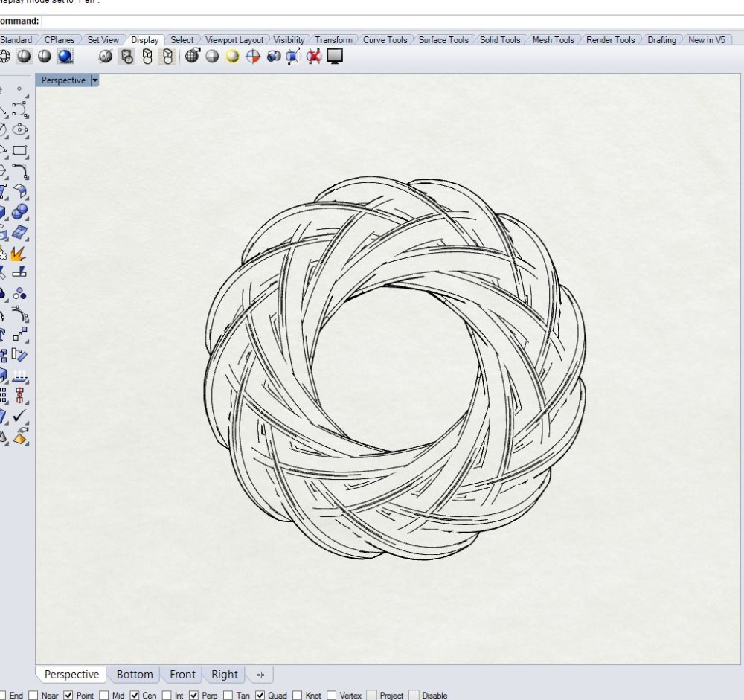Switch to the Front viewport tab

coord(182,675)
